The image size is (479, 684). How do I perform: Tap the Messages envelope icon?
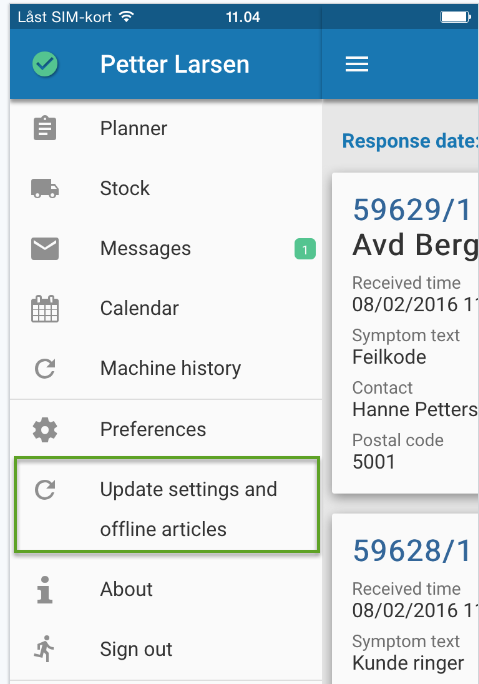coord(45,249)
